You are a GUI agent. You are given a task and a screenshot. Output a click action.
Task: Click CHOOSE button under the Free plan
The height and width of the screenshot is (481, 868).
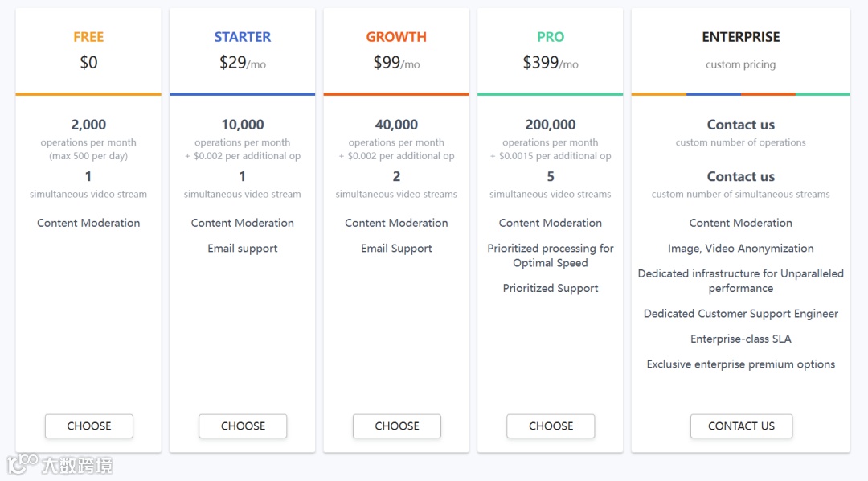click(x=88, y=426)
